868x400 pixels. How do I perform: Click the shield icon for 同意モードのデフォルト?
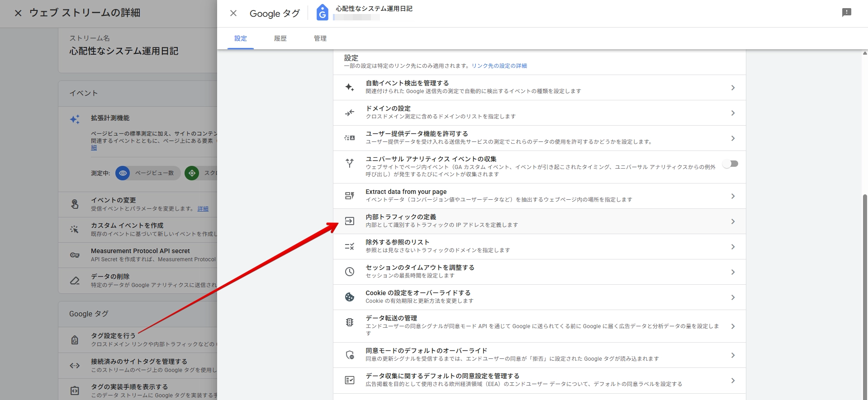click(350, 355)
